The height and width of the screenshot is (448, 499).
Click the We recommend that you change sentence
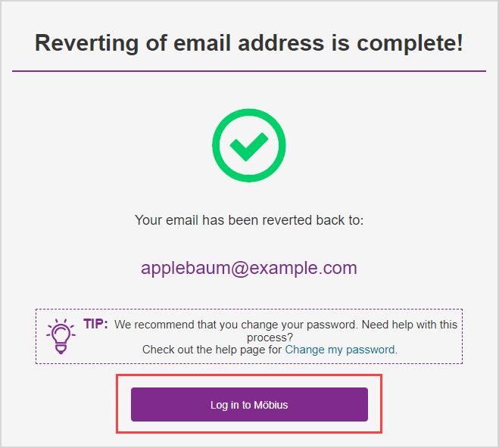coord(235,325)
